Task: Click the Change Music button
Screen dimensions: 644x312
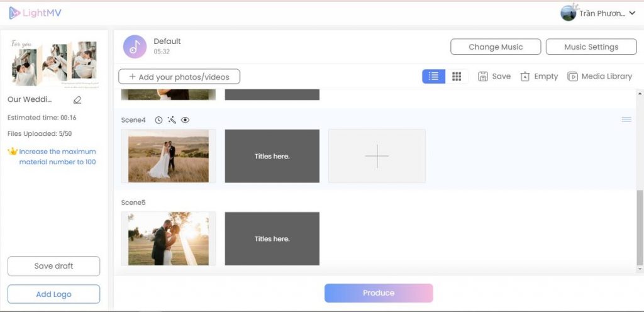Action: tap(495, 47)
